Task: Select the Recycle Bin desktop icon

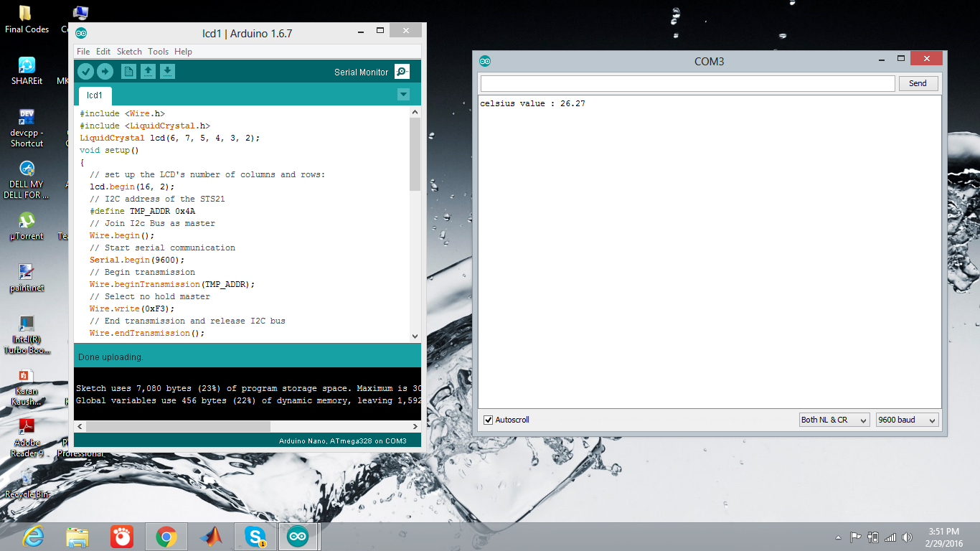Action: pyautogui.click(x=27, y=484)
